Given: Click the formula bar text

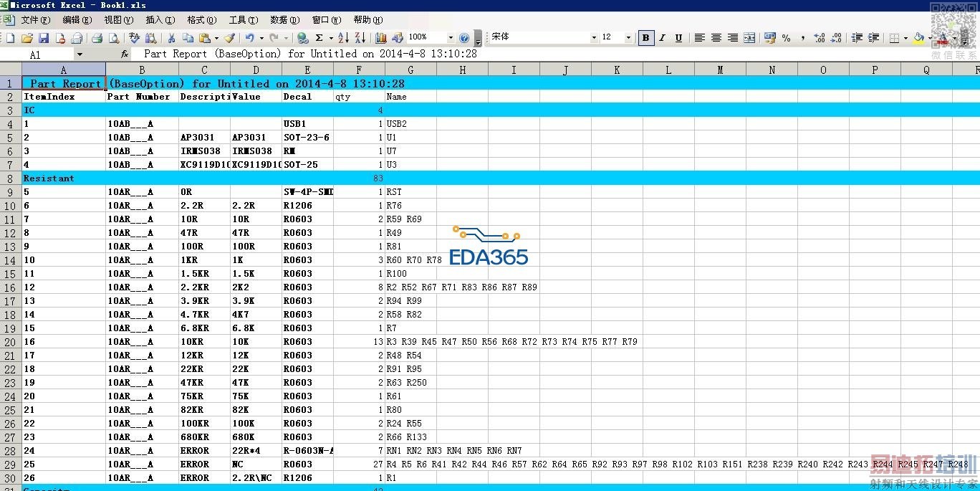Looking at the screenshot, I should [x=310, y=54].
